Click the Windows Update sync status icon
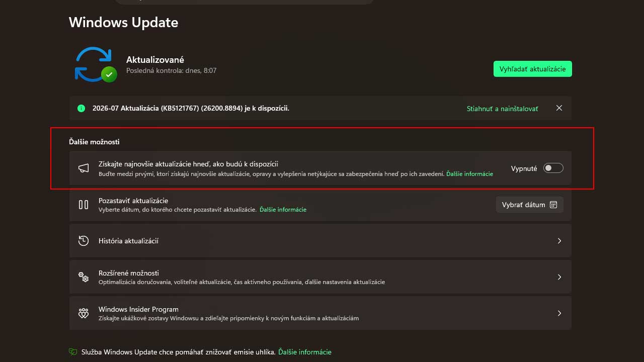The width and height of the screenshot is (644, 362). click(96, 64)
